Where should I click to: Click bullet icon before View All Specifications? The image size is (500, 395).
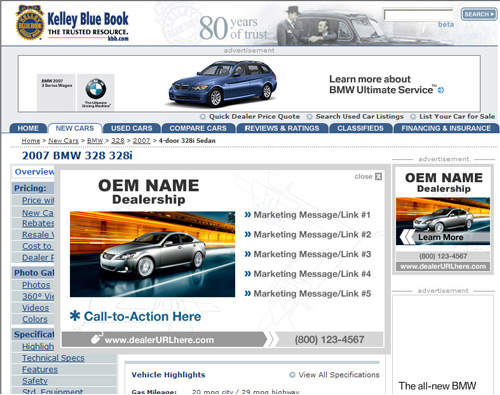click(x=292, y=375)
